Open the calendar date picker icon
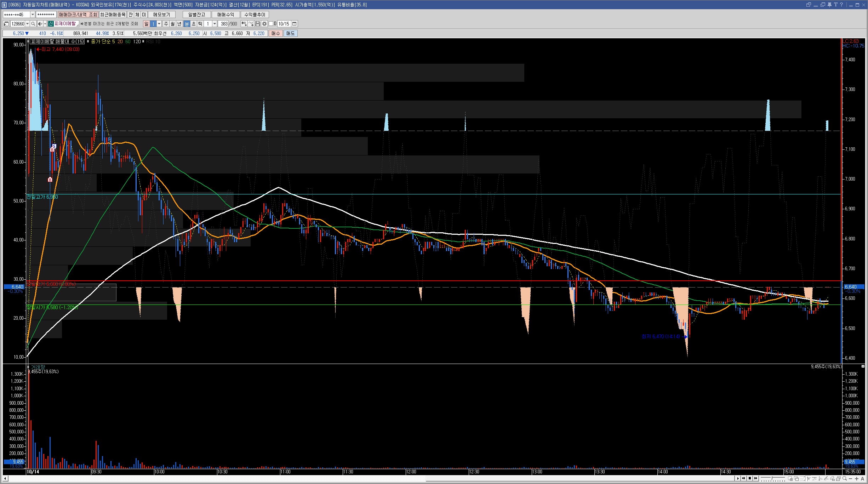 click(294, 24)
